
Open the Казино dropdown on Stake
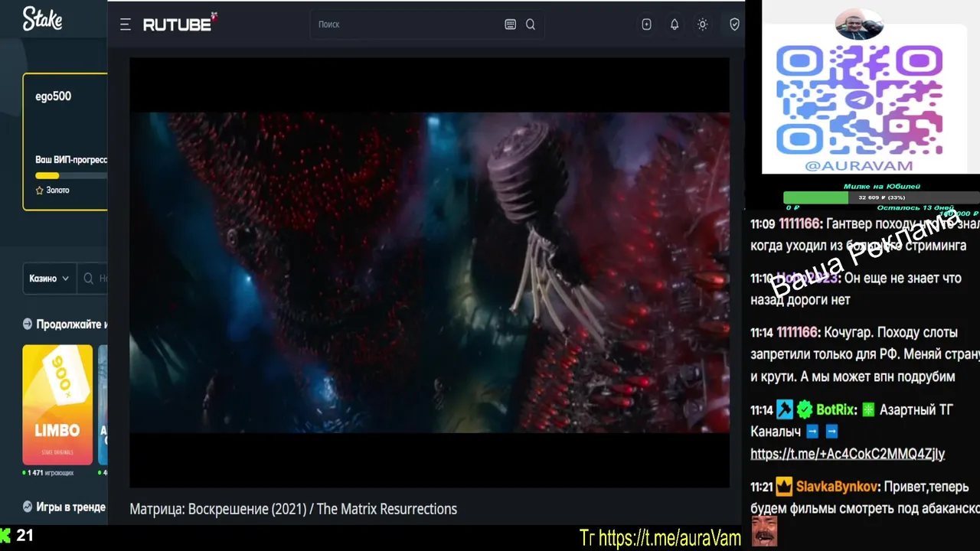tap(49, 279)
